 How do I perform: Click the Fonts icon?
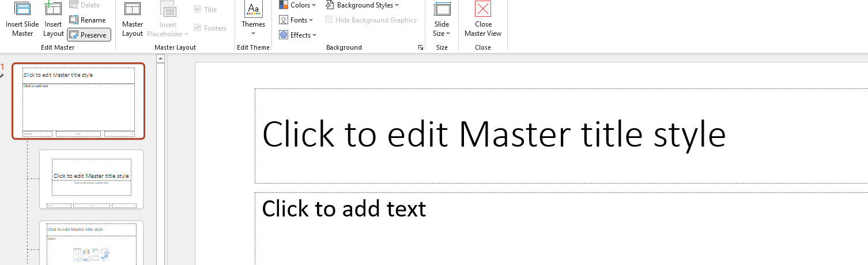pyautogui.click(x=284, y=20)
